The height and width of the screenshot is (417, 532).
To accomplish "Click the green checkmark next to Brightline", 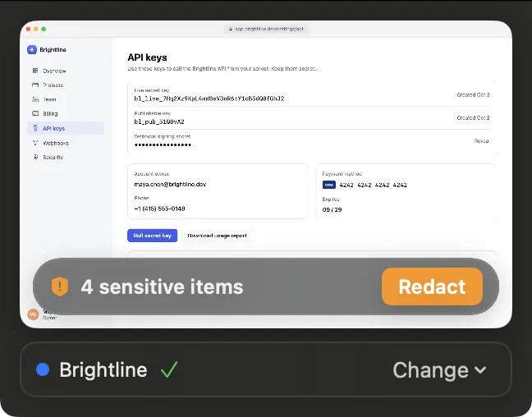I will coord(169,369).
